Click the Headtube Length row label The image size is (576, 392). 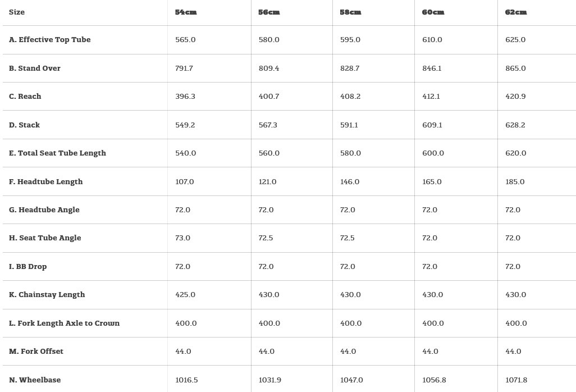[x=46, y=182]
